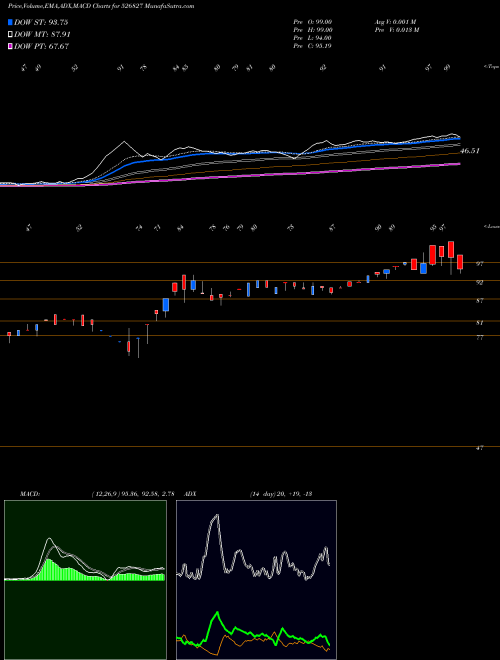This screenshot has width=500, height=660.
Task: Click the blue DOW ST legend swatch
Action: tap(10, 22)
